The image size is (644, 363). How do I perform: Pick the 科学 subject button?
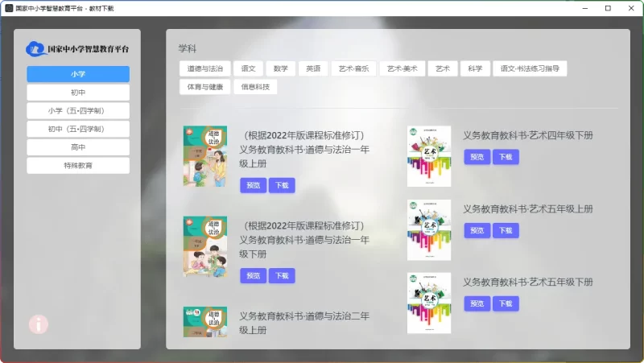click(475, 68)
